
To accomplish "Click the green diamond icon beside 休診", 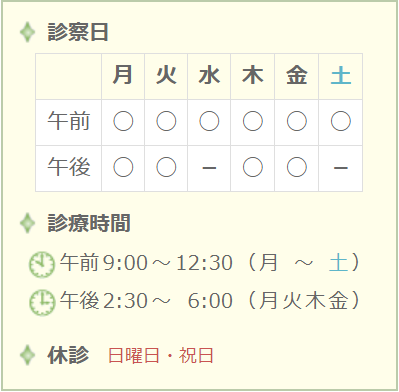I will (27, 355).
